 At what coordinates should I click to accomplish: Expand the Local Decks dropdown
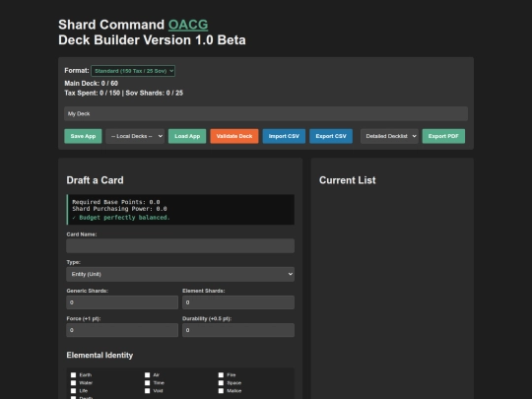[135, 136]
